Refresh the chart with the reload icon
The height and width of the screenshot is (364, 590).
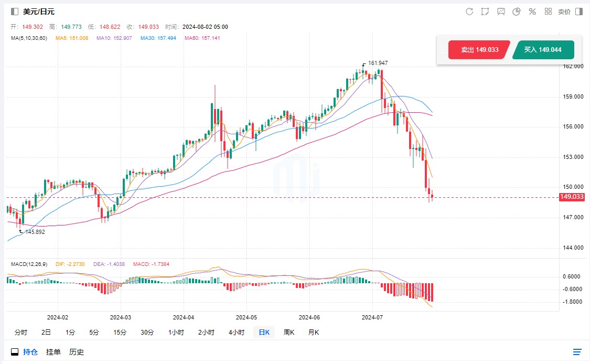[469, 12]
